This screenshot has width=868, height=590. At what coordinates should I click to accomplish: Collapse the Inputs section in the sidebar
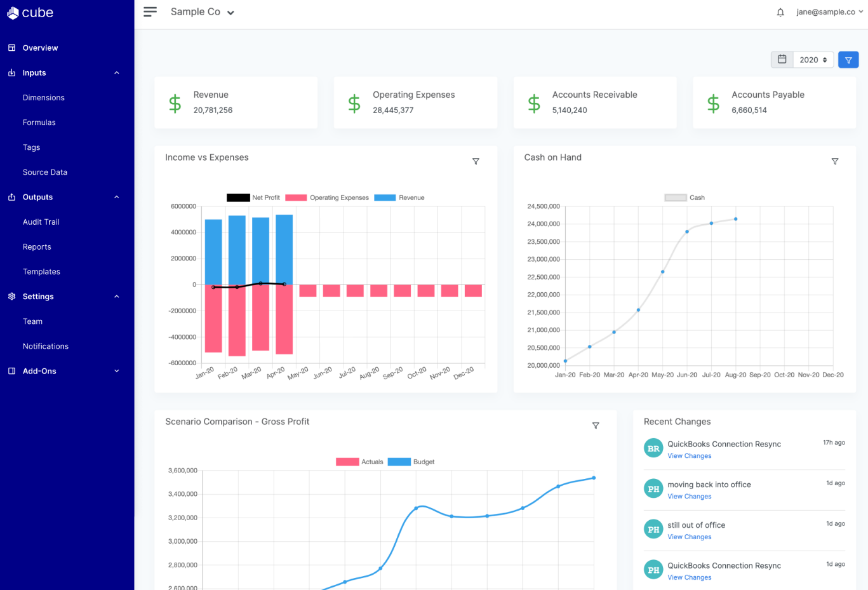click(116, 72)
